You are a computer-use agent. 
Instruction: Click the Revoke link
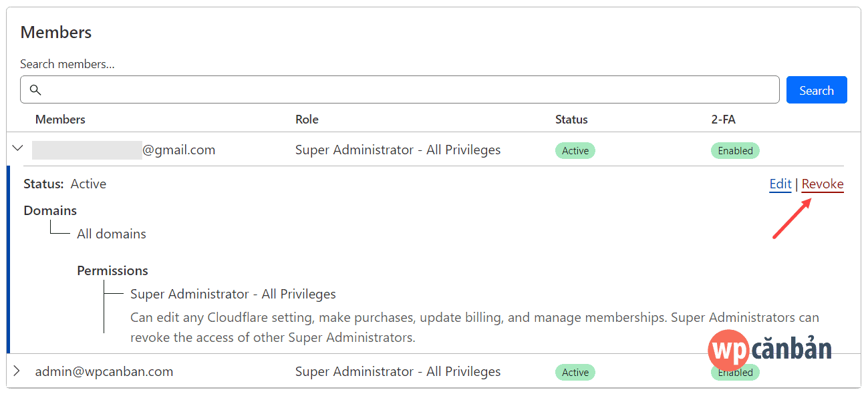pos(823,184)
